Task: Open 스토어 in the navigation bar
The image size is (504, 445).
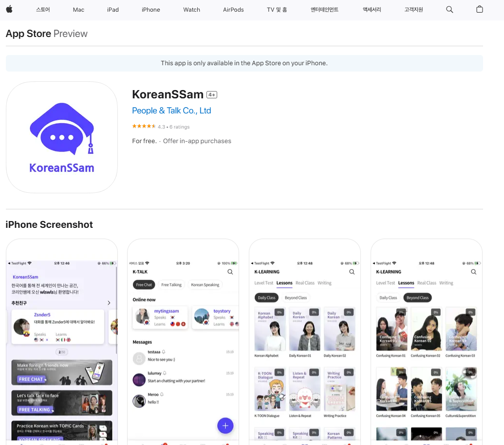Action: click(x=43, y=10)
